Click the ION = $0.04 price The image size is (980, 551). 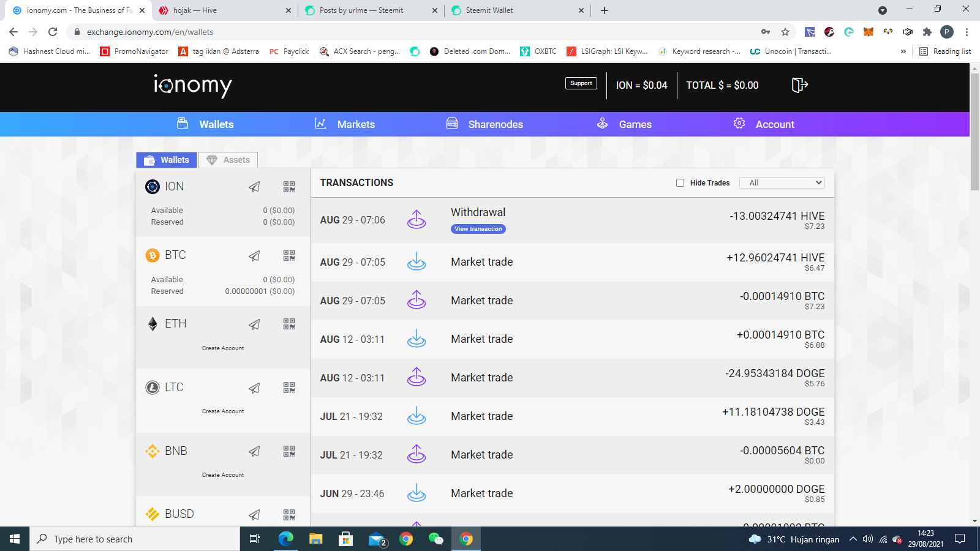point(642,85)
